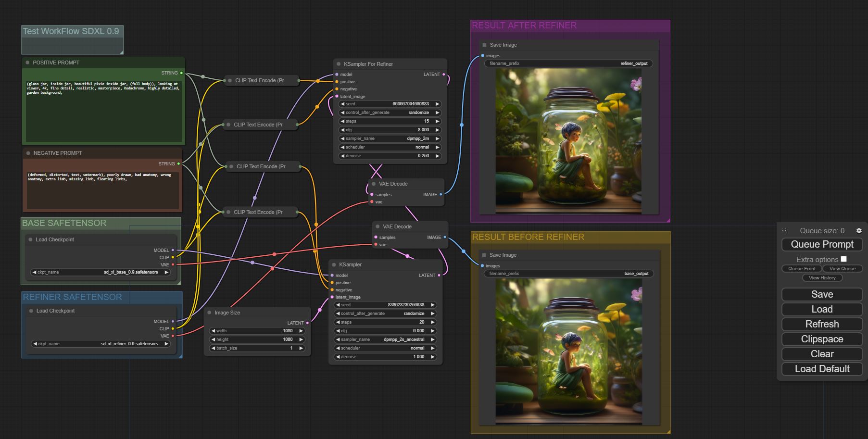868x439 pixels.
Task: Open View History list
Action: tap(822, 278)
